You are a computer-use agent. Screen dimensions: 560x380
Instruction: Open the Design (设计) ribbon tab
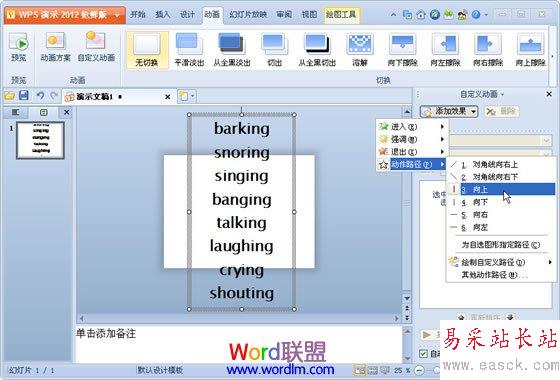188,15
